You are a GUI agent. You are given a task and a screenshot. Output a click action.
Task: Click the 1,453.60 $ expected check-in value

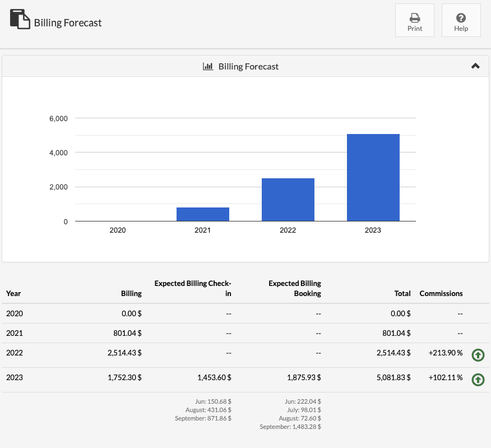214,377
